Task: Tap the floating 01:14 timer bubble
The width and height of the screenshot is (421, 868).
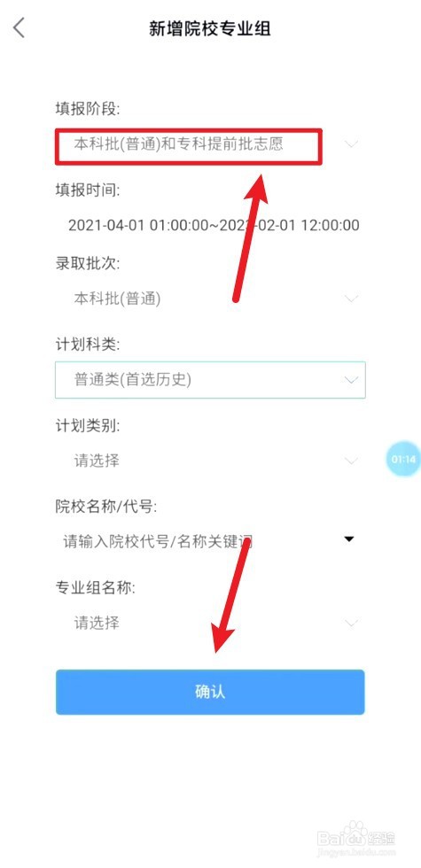Action: click(402, 459)
